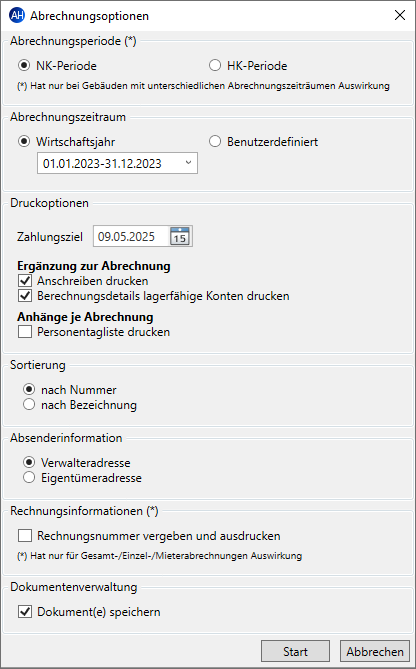The image size is (416, 669).
Task: Open the Zahlungsziel calendar picker icon
Action: tap(180, 236)
